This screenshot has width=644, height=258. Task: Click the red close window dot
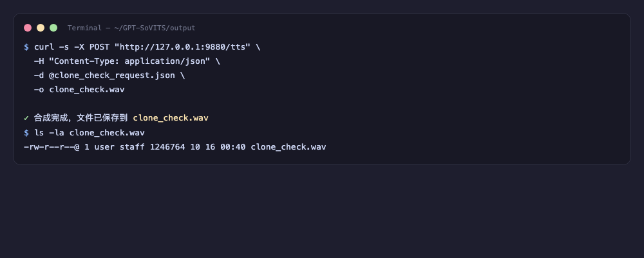[28, 28]
